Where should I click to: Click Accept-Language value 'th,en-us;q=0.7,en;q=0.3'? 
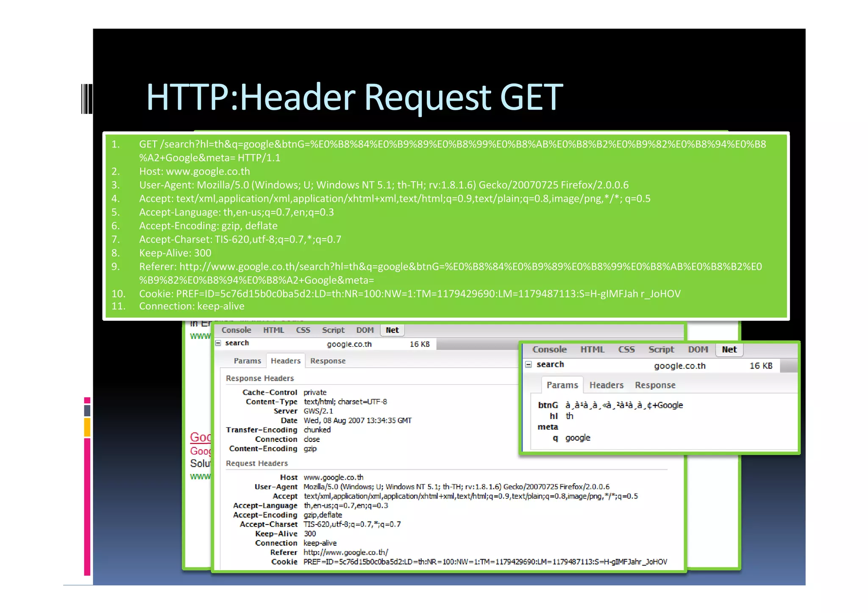345,505
